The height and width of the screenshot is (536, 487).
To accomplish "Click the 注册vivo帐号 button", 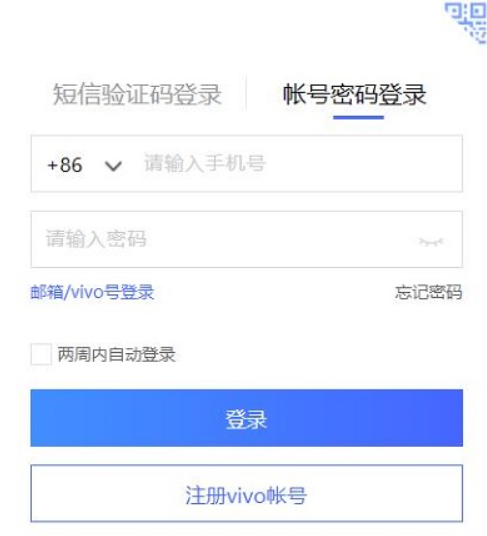I will click(246, 493).
